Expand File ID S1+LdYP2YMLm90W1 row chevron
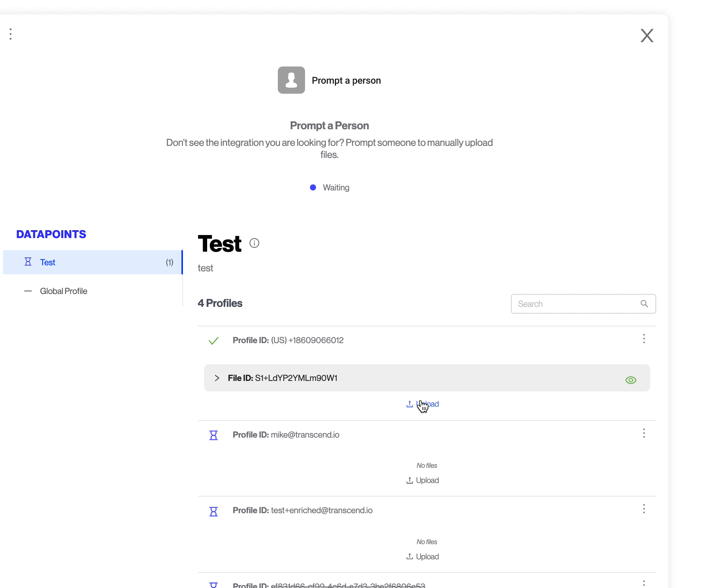Viewport: 728px width, 588px height. pos(217,378)
